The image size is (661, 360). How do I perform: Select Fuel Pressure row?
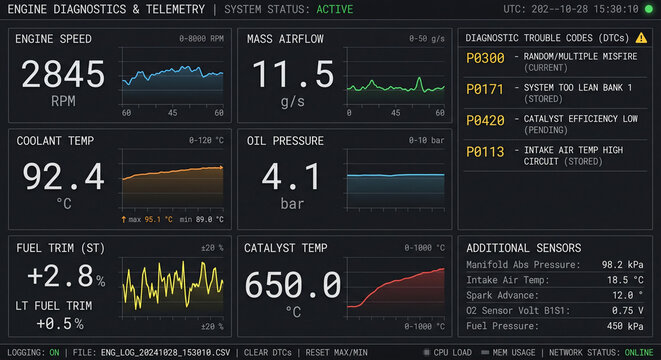coord(555,326)
